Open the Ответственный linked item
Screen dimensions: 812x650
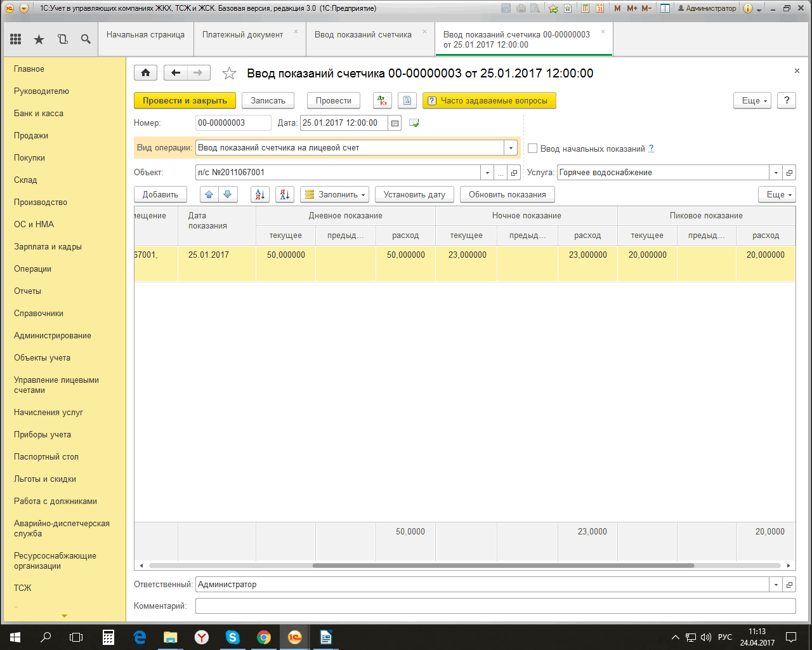tap(789, 585)
